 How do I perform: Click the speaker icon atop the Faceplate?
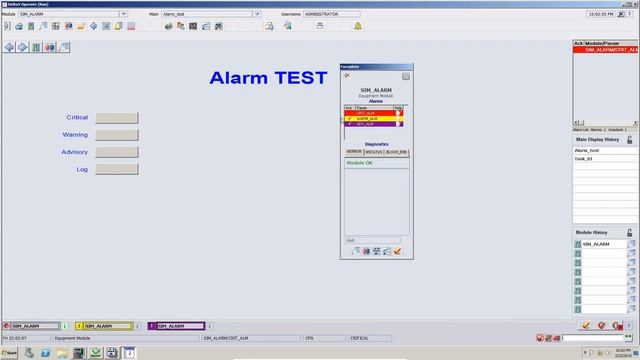(x=347, y=76)
